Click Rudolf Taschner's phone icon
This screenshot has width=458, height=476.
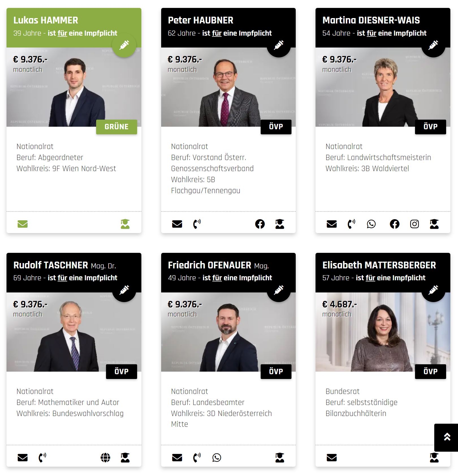[42, 457]
